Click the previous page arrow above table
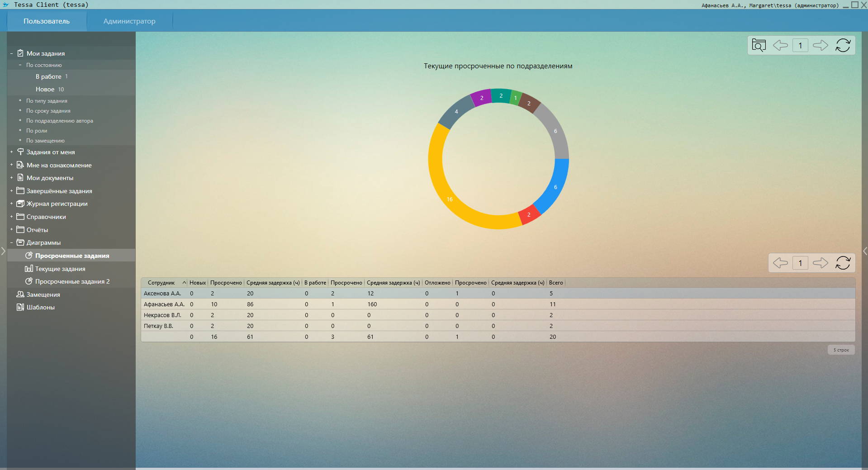This screenshot has width=868, height=470. click(x=780, y=263)
